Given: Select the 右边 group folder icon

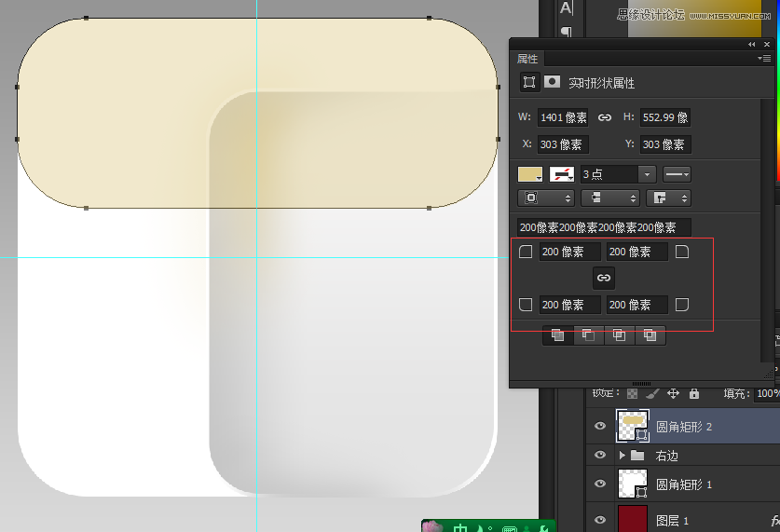Looking at the screenshot, I should [x=637, y=455].
